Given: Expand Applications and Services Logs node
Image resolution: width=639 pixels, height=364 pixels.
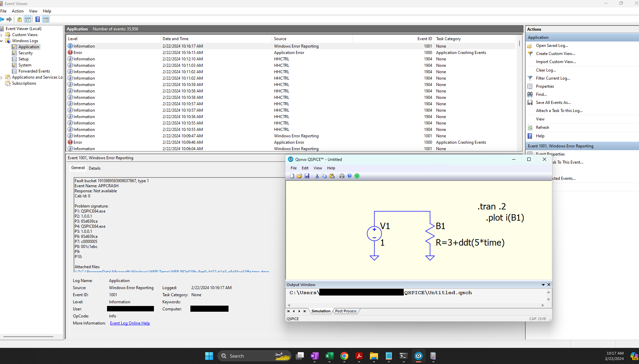Looking at the screenshot, I should tap(2, 77).
